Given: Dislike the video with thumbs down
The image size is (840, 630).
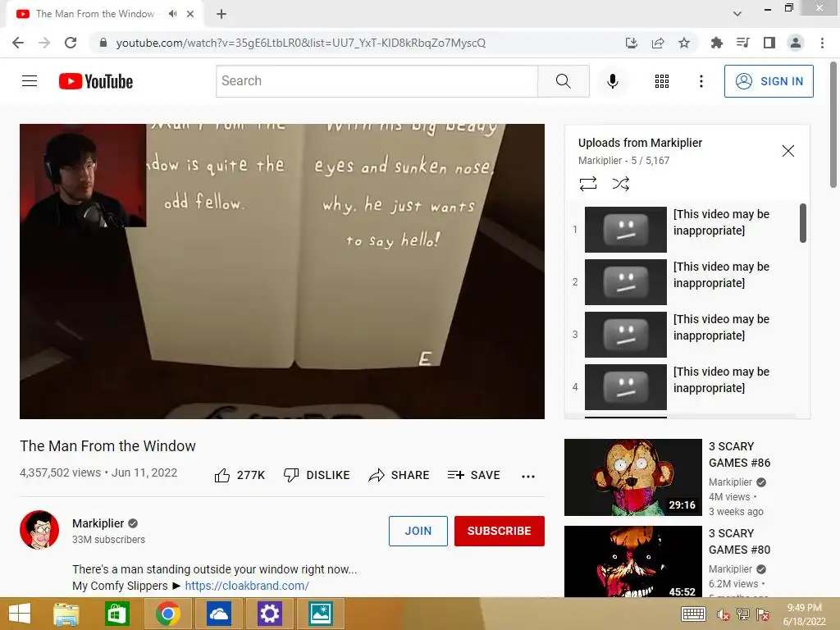Looking at the screenshot, I should click(x=317, y=475).
